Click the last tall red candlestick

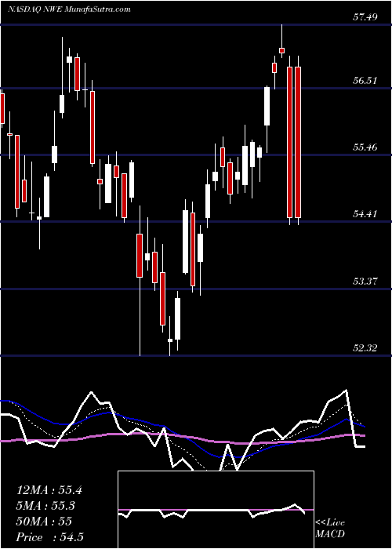coord(298,142)
